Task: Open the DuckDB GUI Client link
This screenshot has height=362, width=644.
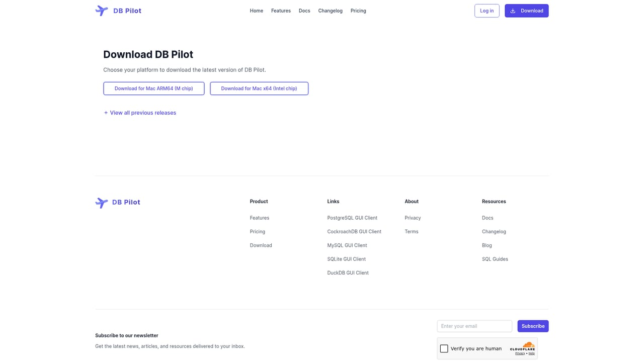Action: 348,273
